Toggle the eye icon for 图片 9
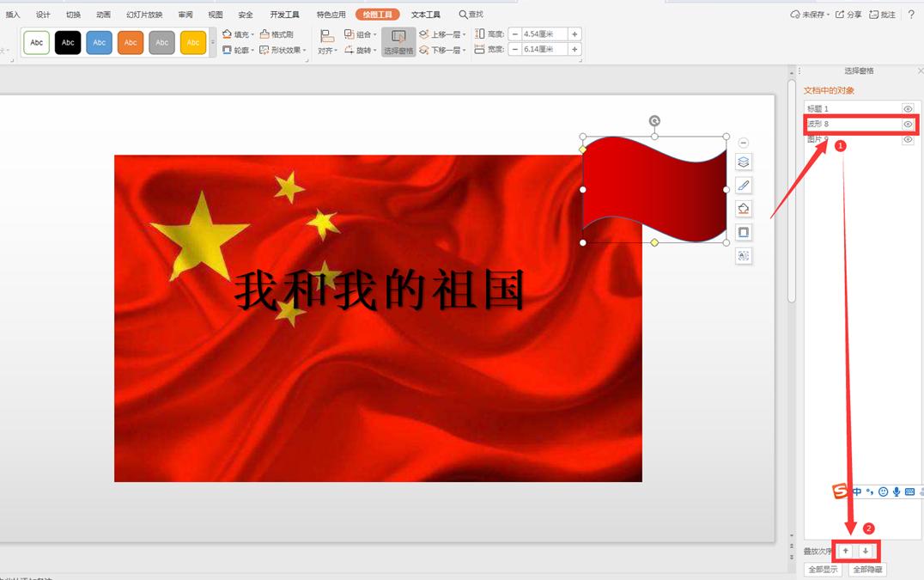Image resolution: width=924 pixels, height=580 pixels. tap(908, 139)
